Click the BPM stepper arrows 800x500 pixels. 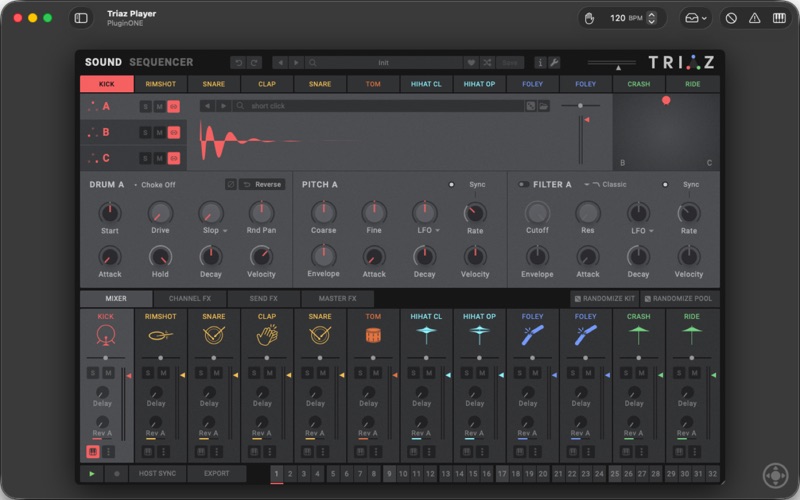651,18
